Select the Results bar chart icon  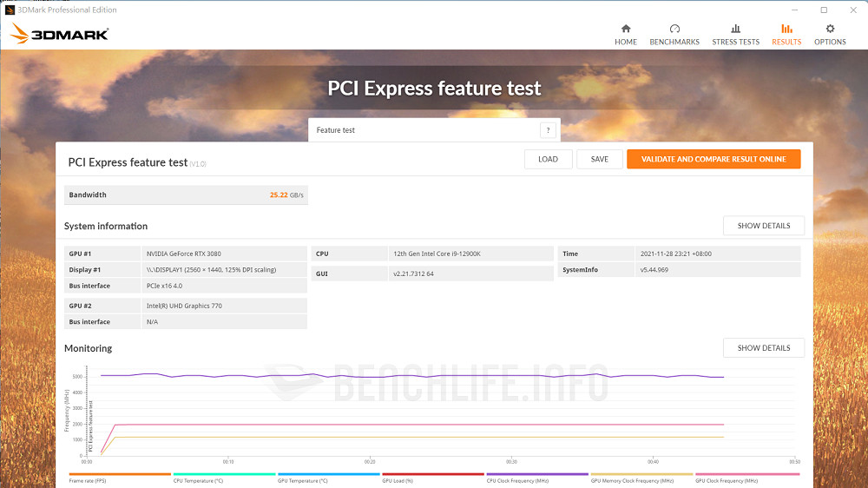click(786, 29)
